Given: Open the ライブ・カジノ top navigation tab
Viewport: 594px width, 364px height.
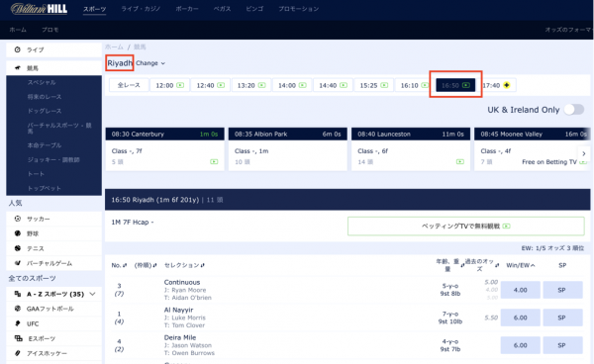Looking at the screenshot, I should (141, 9).
